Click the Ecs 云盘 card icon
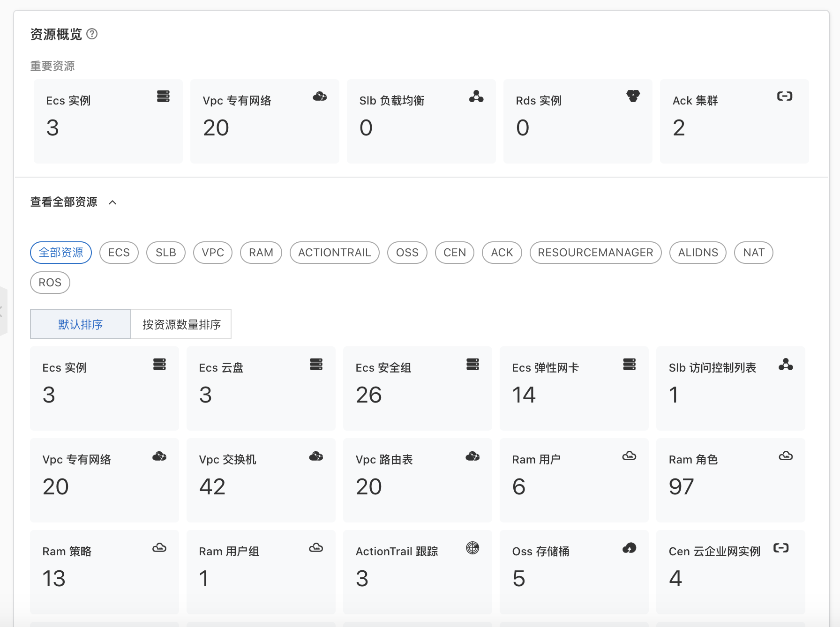Viewport: 840px width, 627px height. [x=316, y=364]
